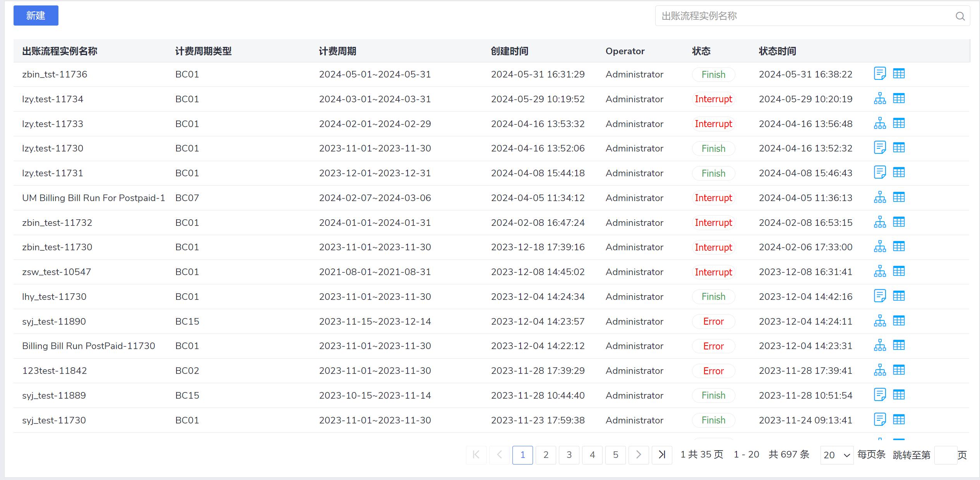Open table icon for Billing Bill Run PostPaid-11730
The image size is (980, 480).
(x=899, y=345)
